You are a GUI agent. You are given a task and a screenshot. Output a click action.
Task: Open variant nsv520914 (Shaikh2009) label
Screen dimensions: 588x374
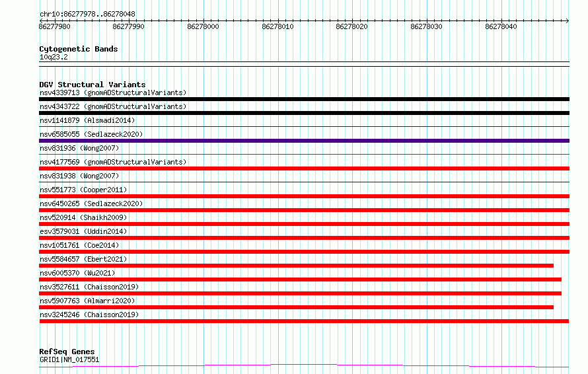[83, 217]
